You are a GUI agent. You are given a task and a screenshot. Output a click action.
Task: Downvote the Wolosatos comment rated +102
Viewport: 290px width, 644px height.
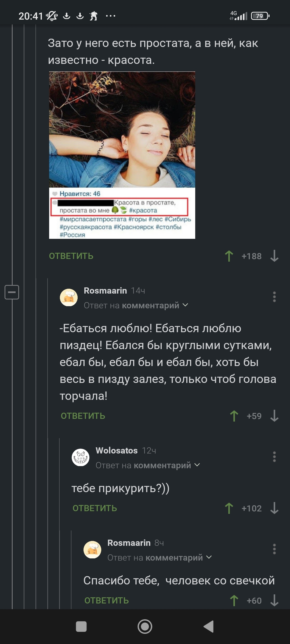pos(274,508)
